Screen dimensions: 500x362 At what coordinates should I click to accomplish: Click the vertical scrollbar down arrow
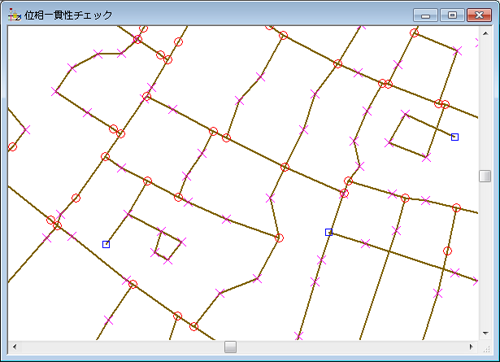coord(485,333)
